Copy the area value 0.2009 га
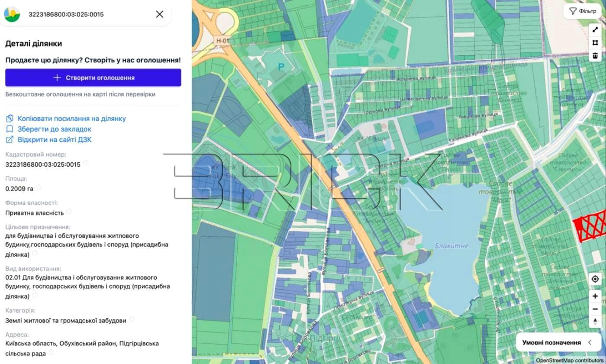 click(39, 188)
